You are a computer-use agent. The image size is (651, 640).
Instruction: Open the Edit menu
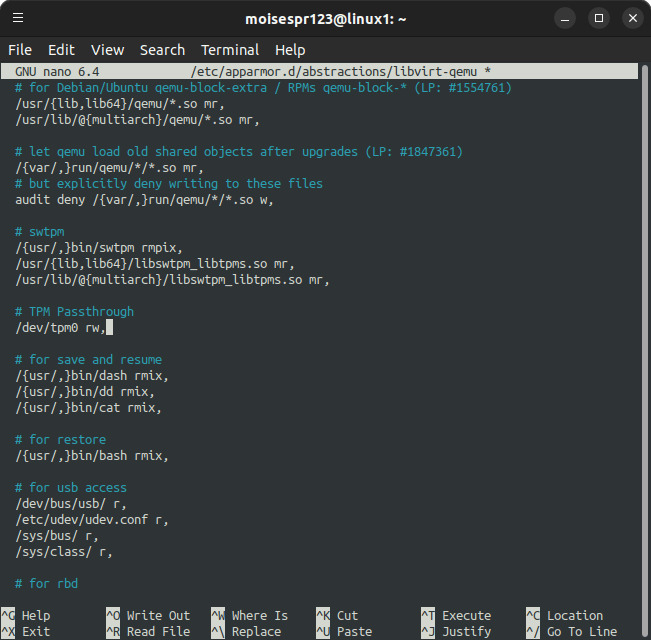click(x=61, y=50)
